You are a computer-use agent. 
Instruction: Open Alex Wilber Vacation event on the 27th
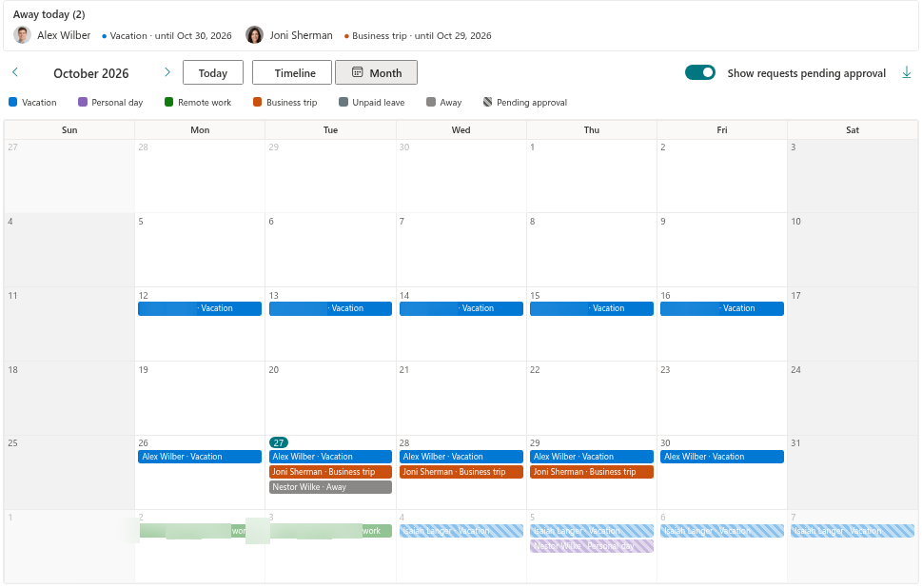coord(330,457)
